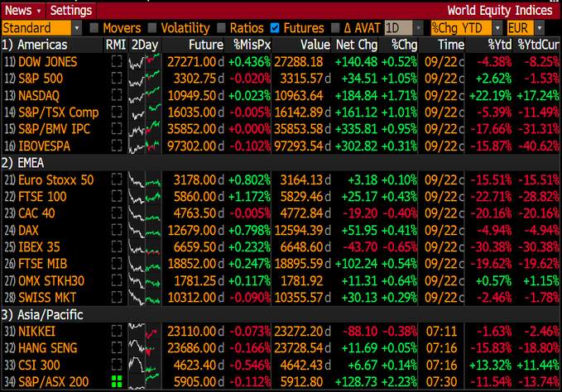Sort by the %MisPx column header

252,45
